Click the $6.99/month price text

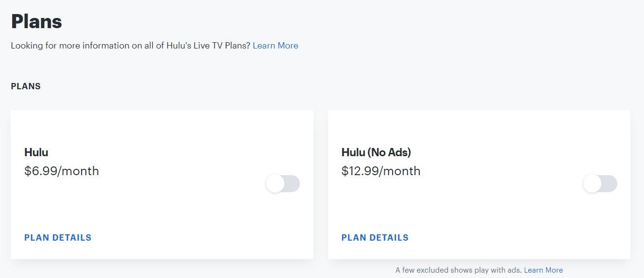coord(62,171)
